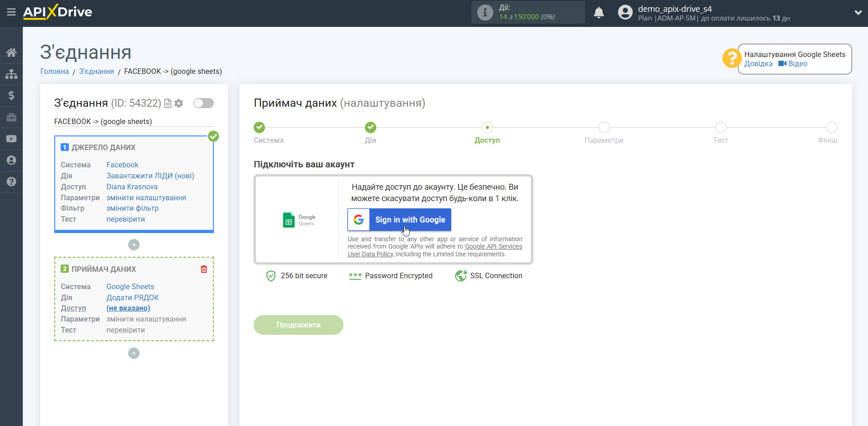Click the actions info icon

485,12
